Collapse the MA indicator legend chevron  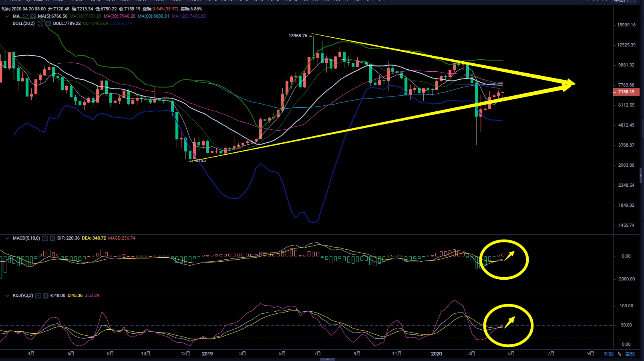tap(7, 16)
